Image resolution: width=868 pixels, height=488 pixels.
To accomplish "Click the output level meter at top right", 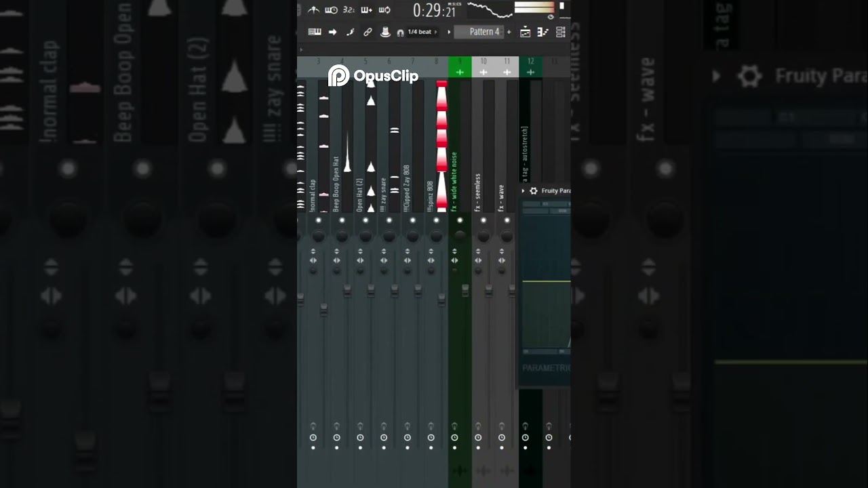I will tap(534, 7).
